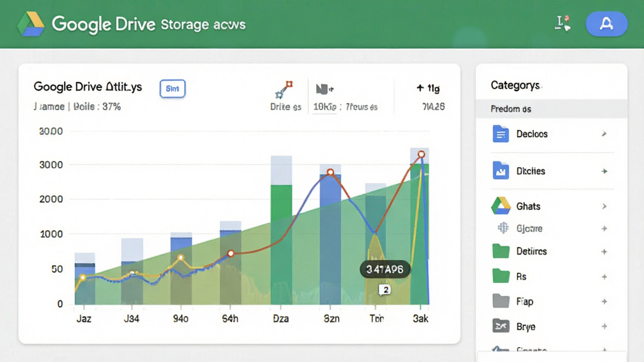This screenshot has width=644, height=362.
Task: Click the Categorys panel heading
Action: click(x=516, y=85)
